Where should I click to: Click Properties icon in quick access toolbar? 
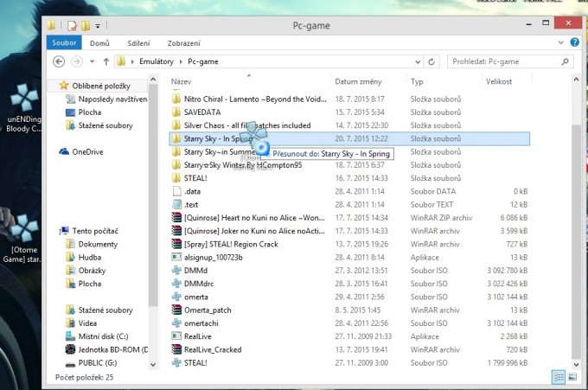(x=72, y=25)
